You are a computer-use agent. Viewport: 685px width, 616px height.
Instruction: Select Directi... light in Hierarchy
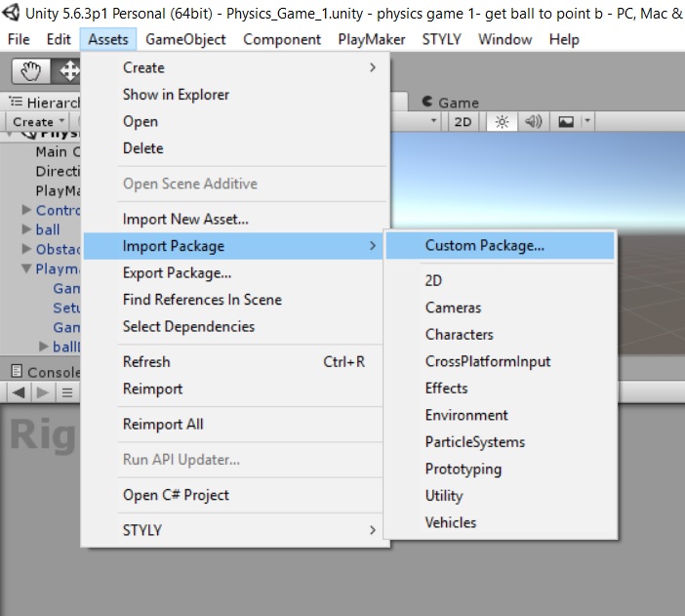point(58,171)
